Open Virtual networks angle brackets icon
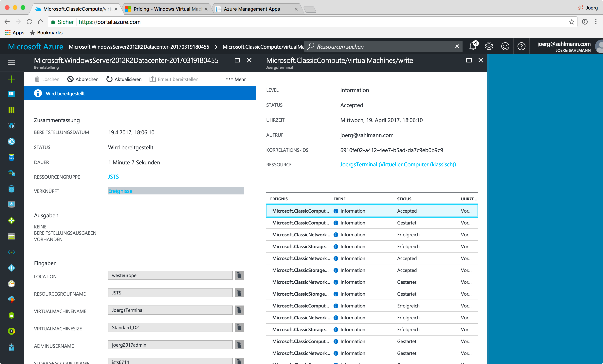Image resolution: width=603 pixels, height=364 pixels. (x=11, y=252)
